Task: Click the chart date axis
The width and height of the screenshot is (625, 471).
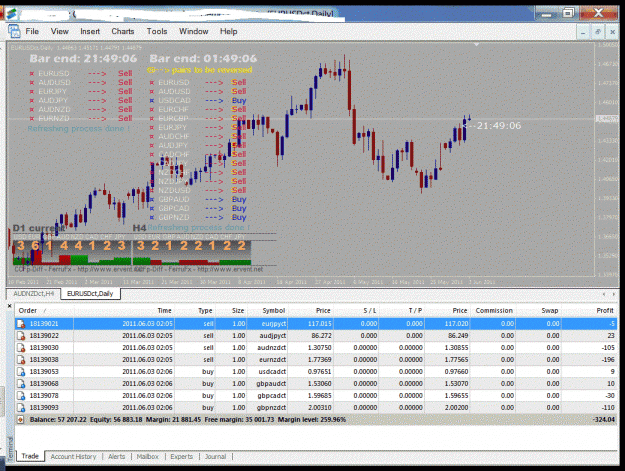Action: pyautogui.click(x=301, y=282)
